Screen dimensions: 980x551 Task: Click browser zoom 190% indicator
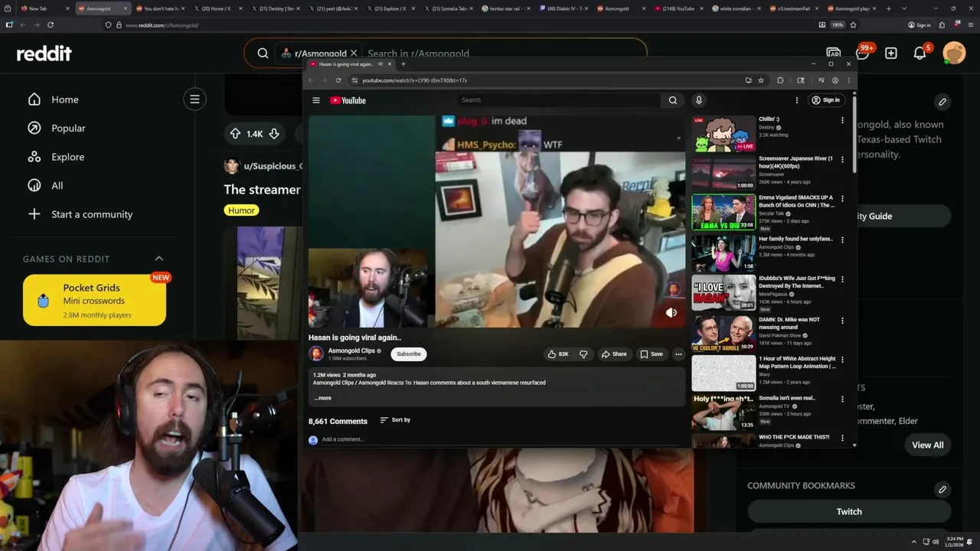pos(838,24)
